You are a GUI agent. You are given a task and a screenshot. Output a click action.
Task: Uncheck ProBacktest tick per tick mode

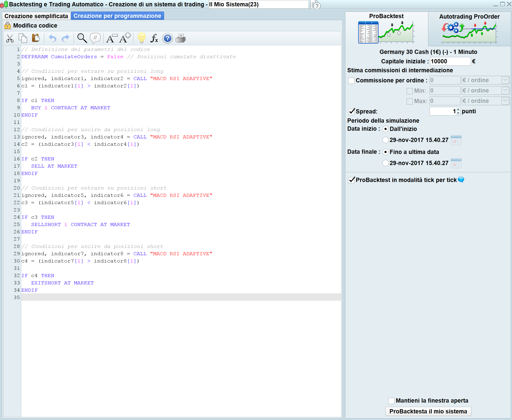point(351,180)
